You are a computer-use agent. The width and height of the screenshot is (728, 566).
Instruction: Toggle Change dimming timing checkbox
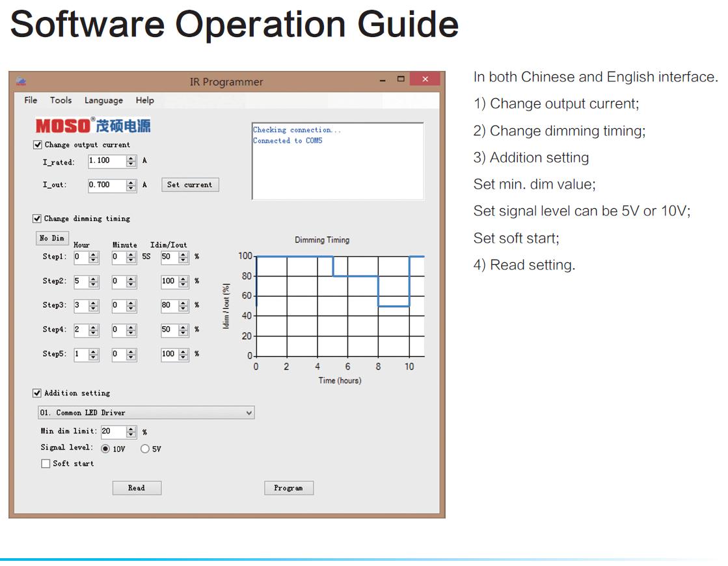point(37,219)
